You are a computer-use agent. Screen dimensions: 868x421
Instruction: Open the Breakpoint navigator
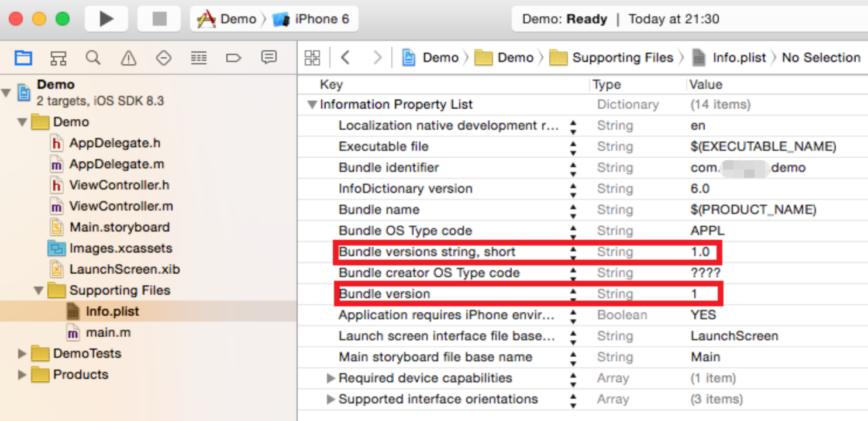233,57
